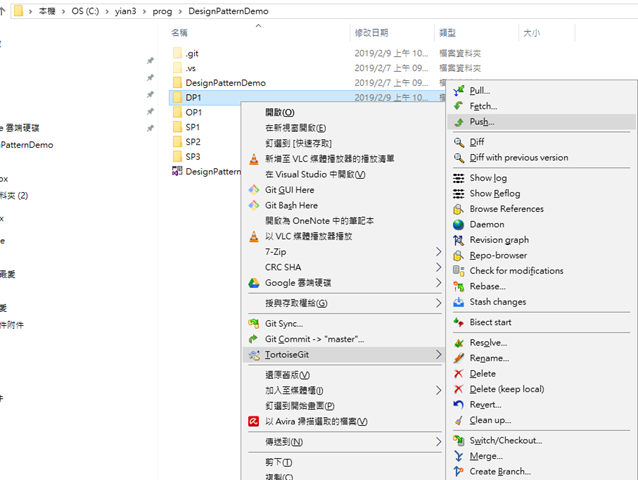Viewport: 638px width, 480px height.
Task: Click the Pull icon in TortoiseGit submenu
Action: tap(459, 90)
